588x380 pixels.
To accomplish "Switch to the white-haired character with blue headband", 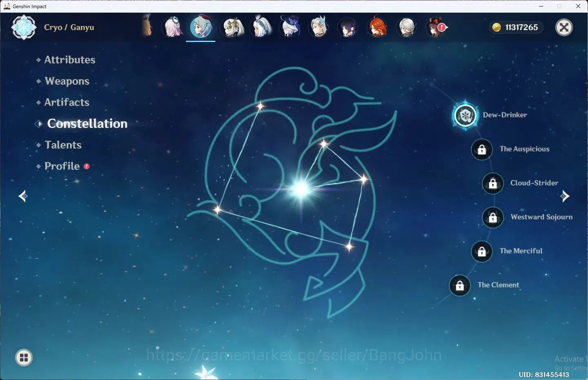I will coord(261,27).
